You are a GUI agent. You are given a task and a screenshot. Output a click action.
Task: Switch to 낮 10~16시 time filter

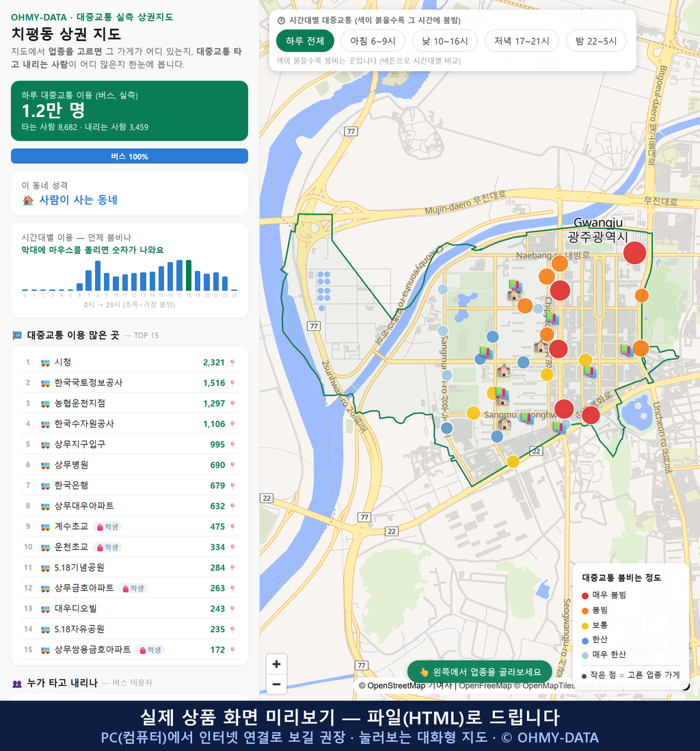[445, 41]
